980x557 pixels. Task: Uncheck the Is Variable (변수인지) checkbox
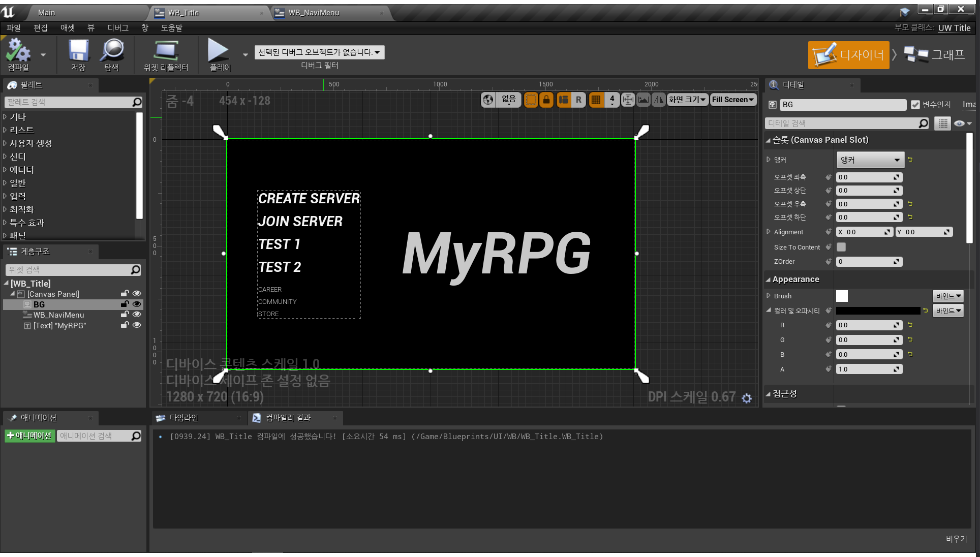915,105
